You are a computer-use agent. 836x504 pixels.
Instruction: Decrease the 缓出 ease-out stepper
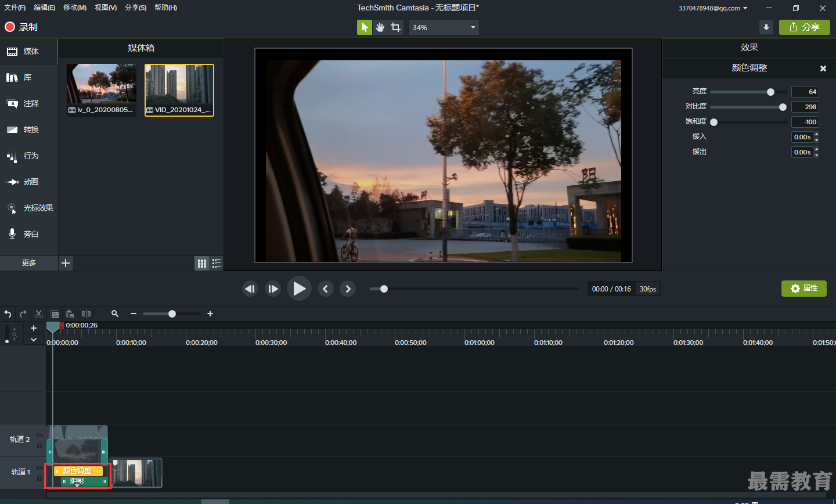coord(816,155)
